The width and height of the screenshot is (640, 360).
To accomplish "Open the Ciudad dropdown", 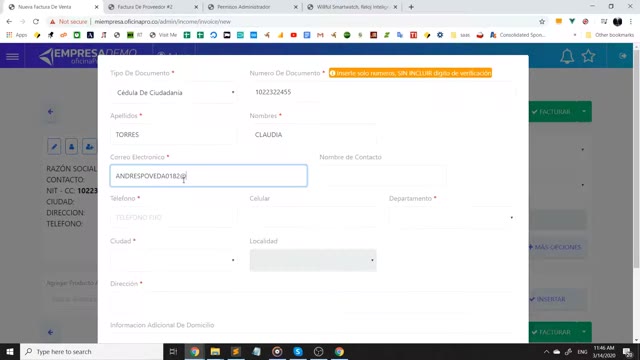I will 173,260.
